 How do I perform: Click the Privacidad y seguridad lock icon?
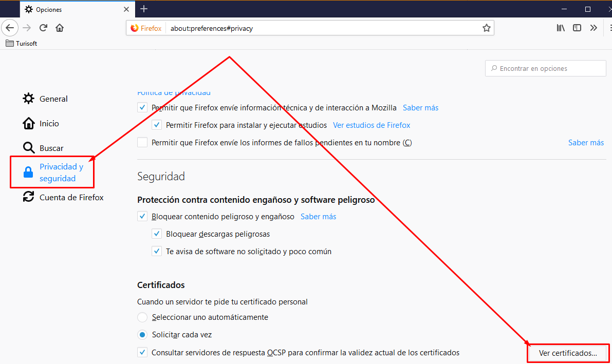click(x=28, y=172)
